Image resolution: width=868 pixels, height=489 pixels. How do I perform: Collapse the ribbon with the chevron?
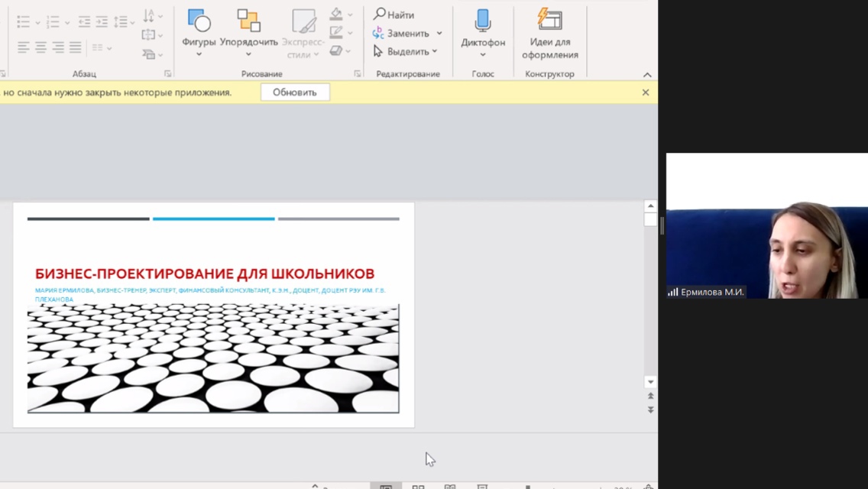[x=647, y=75]
